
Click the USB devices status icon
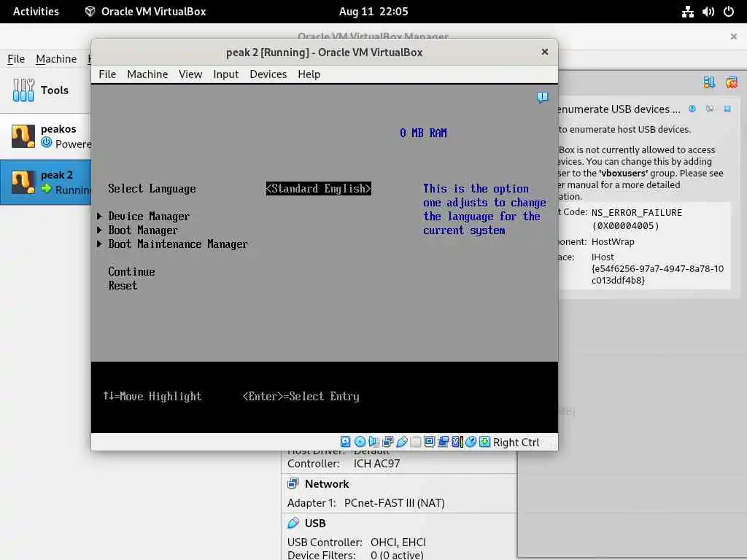pyautogui.click(x=402, y=442)
